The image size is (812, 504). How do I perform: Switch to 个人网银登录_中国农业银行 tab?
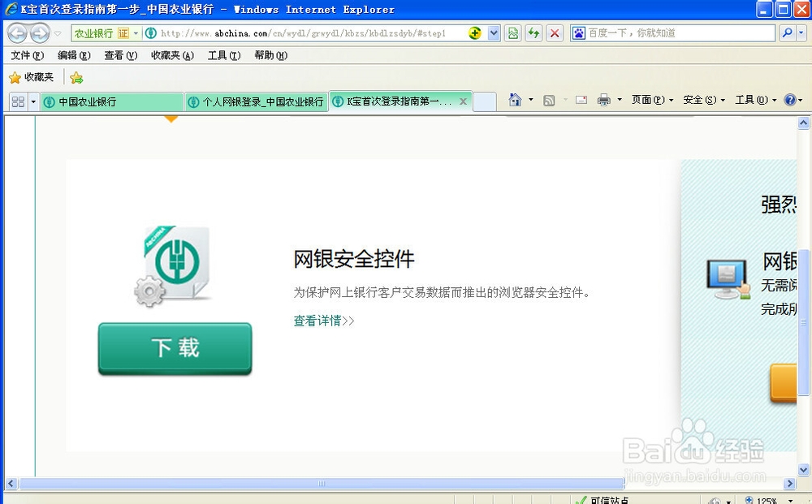click(257, 102)
